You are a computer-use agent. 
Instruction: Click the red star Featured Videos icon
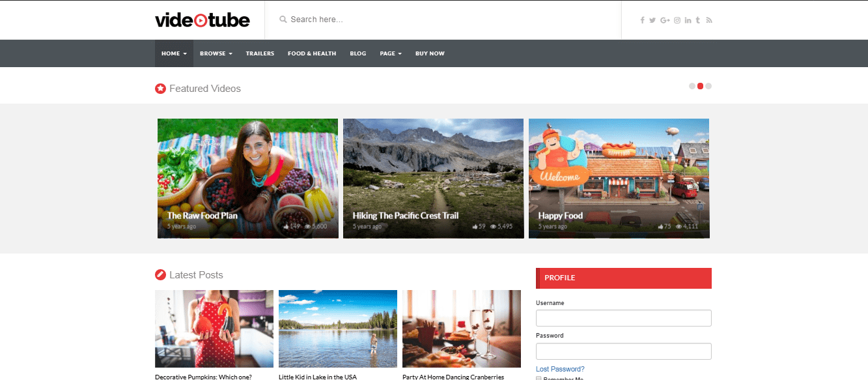tap(160, 88)
